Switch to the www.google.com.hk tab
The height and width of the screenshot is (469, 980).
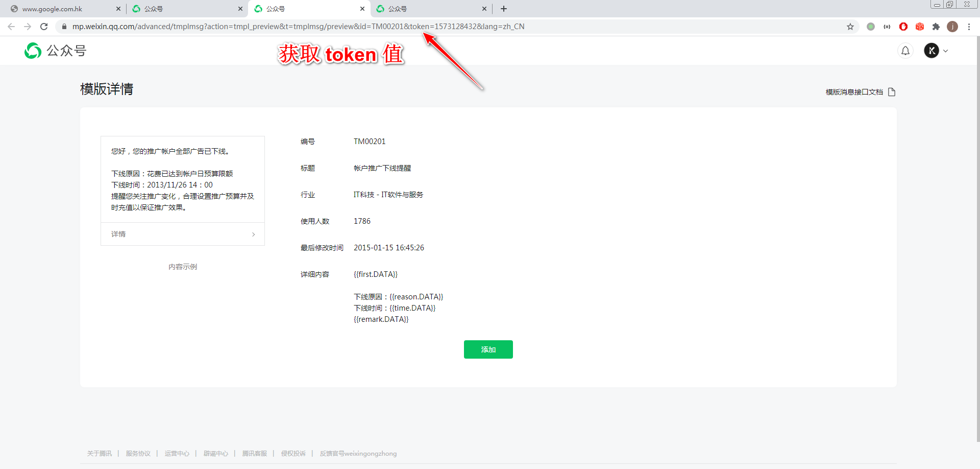tap(56, 9)
